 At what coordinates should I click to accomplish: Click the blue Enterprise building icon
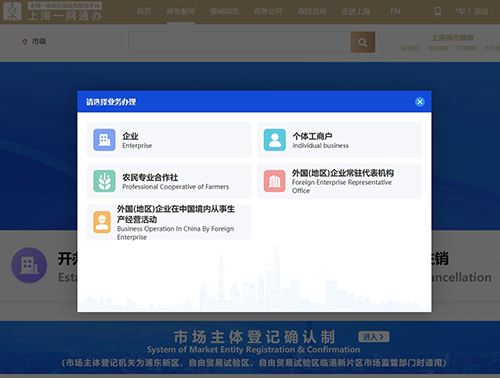pos(104,140)
